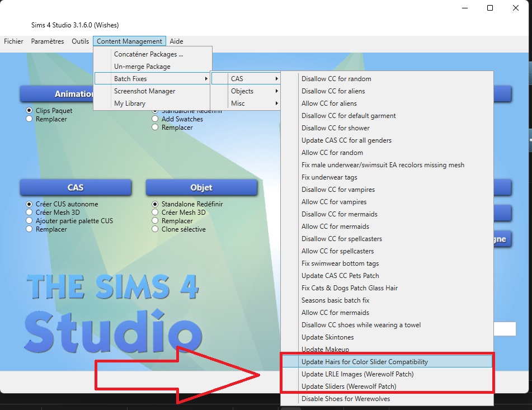Screen dimensions: 532x410
Task: Select Update LRLE Images (Werewolf Patch)
Action: tap(387, 374)
